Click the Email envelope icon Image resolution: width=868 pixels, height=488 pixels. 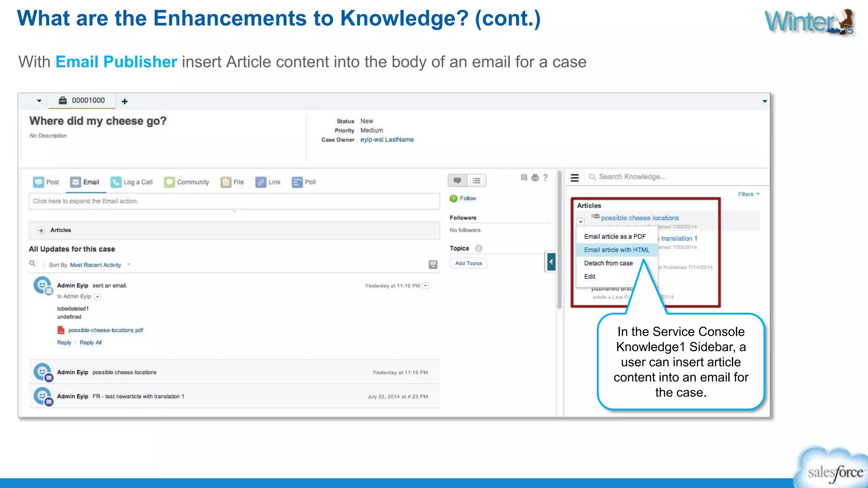click(x=75, y=182)
